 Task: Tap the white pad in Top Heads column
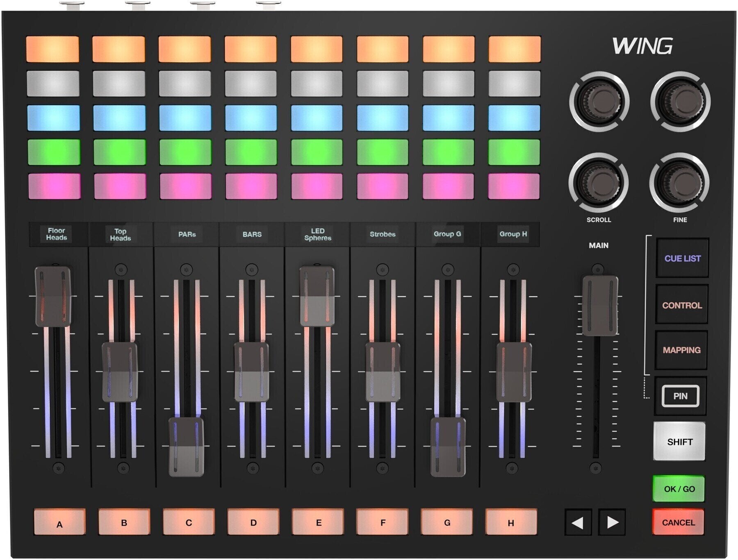point(119,84)
